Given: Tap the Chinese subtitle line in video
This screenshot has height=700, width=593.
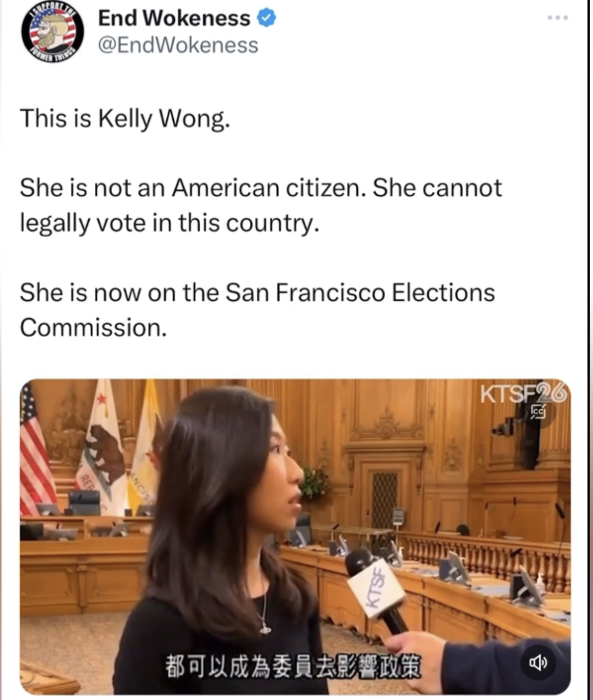Looking at the screenshot, I should (x=293, y=667).
